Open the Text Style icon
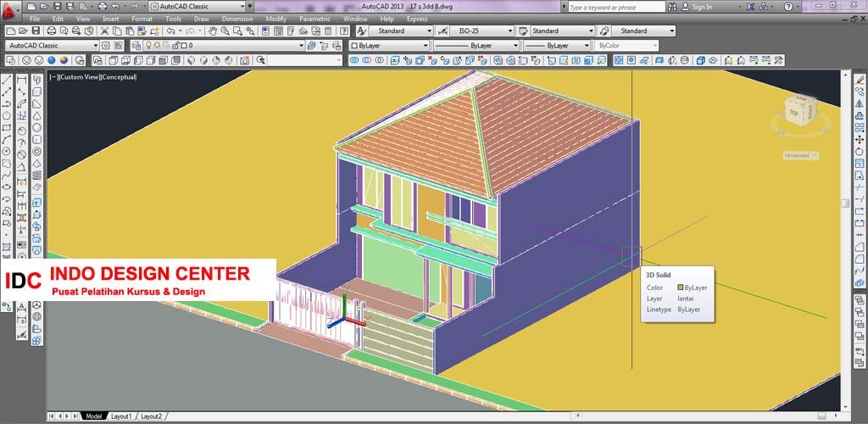Screen dimensions: 868x424 (x=361, y=31)
